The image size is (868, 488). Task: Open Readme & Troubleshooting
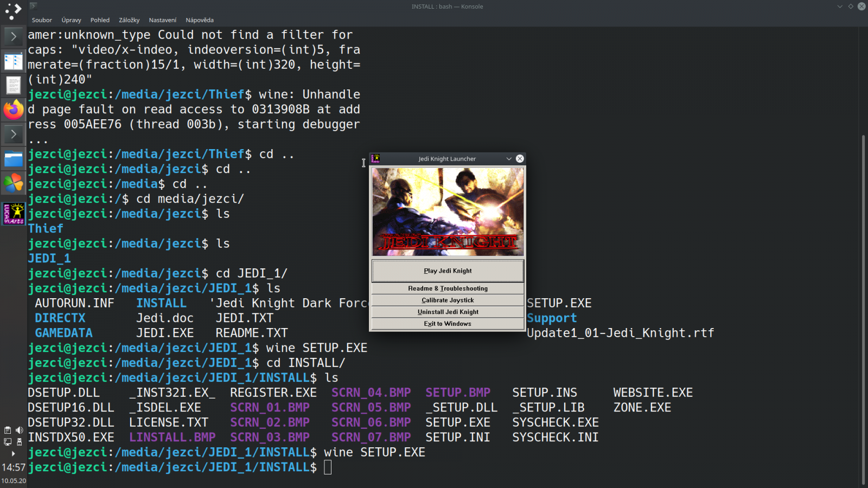coord(447,288)
